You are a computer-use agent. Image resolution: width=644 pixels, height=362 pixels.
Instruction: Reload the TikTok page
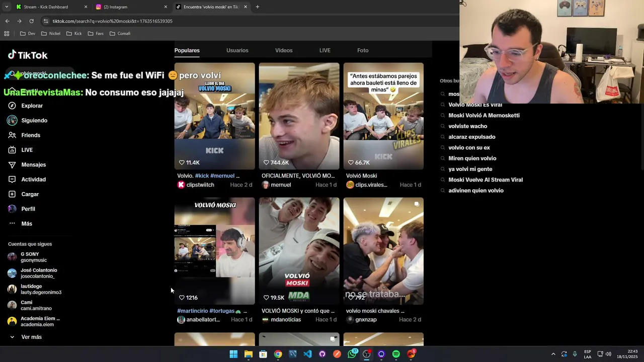(x=31, y=21)
